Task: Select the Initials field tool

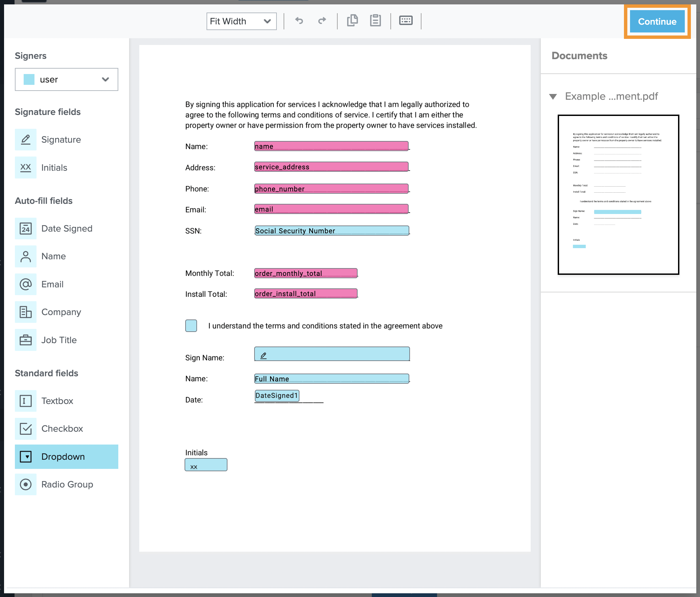Action: (x=54, y=168)
